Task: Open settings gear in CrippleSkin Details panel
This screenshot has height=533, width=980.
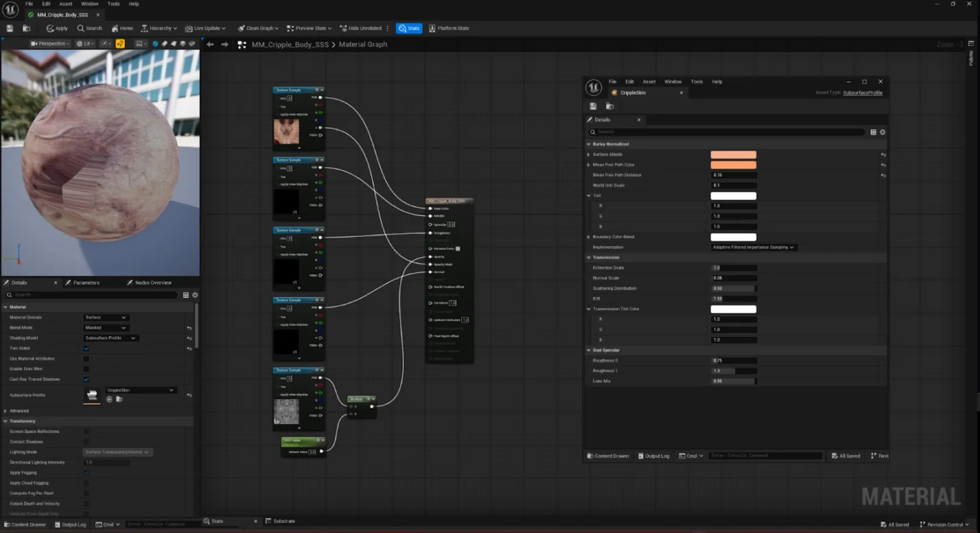Action: pos(883,132)
